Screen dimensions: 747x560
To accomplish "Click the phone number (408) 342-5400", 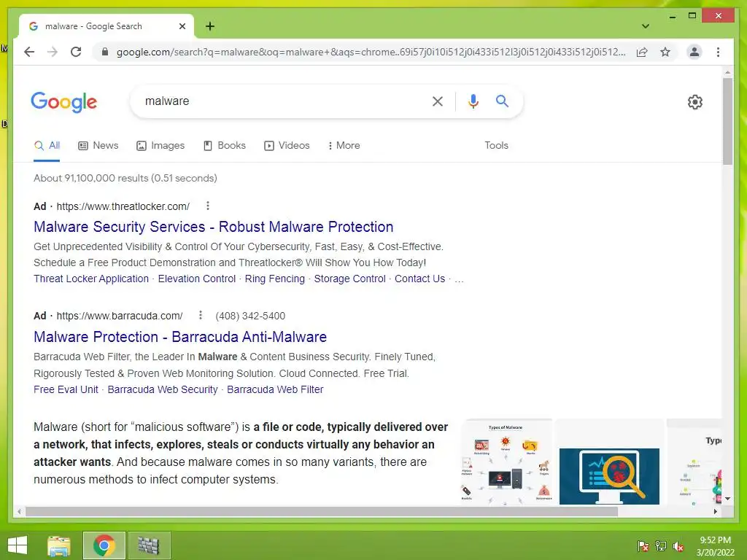I will (x=250, y=316).
